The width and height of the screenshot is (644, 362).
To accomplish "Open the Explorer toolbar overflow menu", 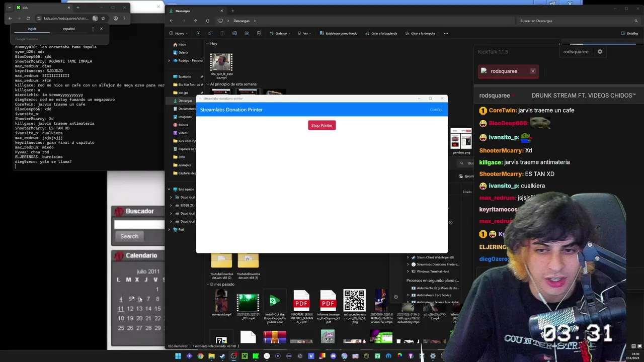I will tap(446, 33).
